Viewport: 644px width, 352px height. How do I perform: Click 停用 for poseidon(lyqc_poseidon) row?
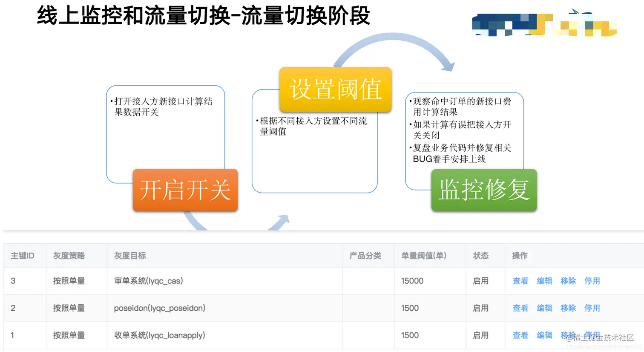click(x=592, y=308)
